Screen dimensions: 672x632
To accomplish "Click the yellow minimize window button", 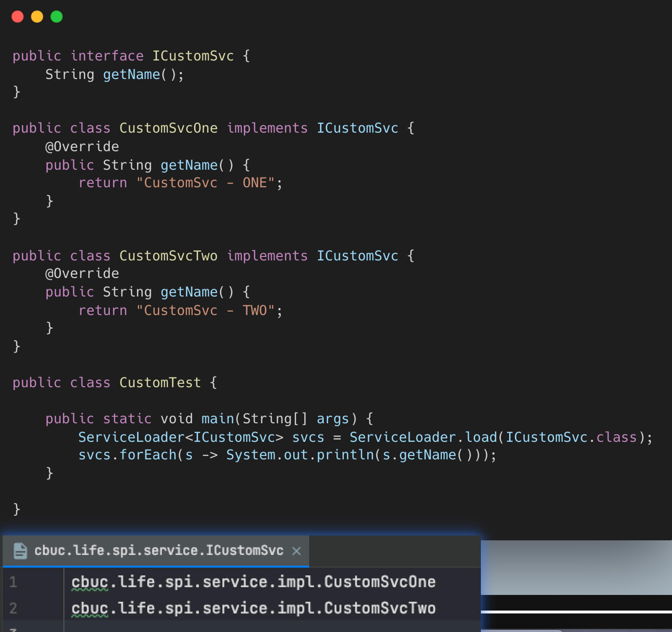I will 37,16.
